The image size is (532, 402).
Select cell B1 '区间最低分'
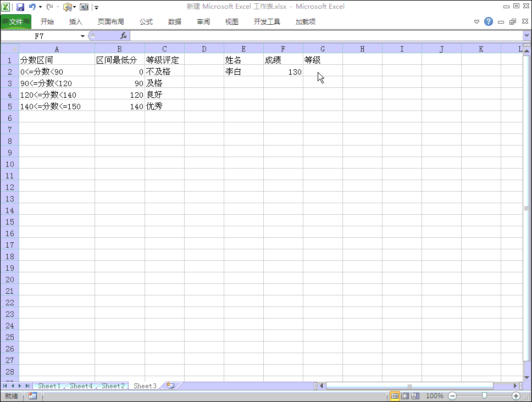pos(120,60)
